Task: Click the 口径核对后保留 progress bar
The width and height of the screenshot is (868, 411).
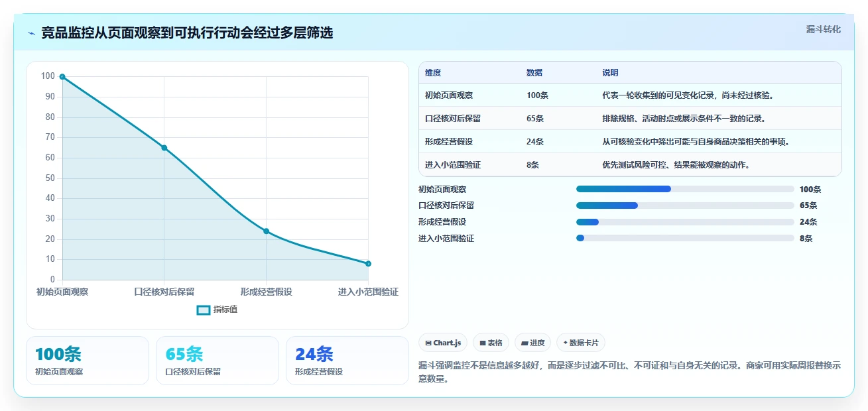Action: (685, 206)
